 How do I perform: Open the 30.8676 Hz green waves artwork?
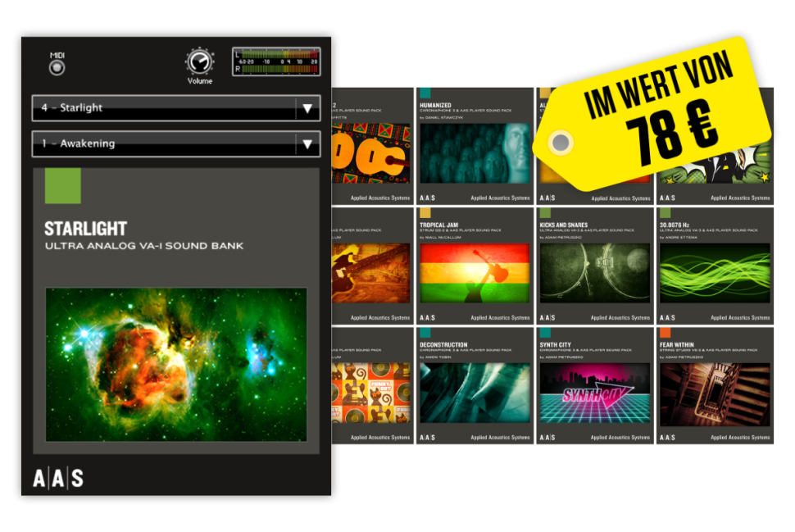pos(715,273)
